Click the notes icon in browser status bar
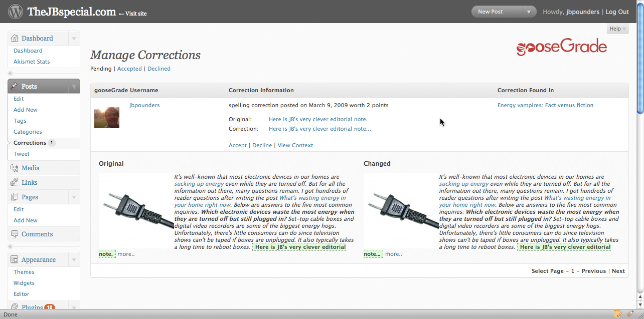The width and height of the screenshot is (644, 319). [617, 314]
